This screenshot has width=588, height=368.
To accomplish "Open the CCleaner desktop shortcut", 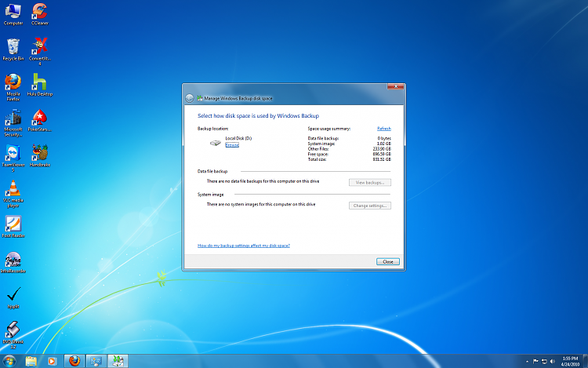I will (x=40, y=14).
